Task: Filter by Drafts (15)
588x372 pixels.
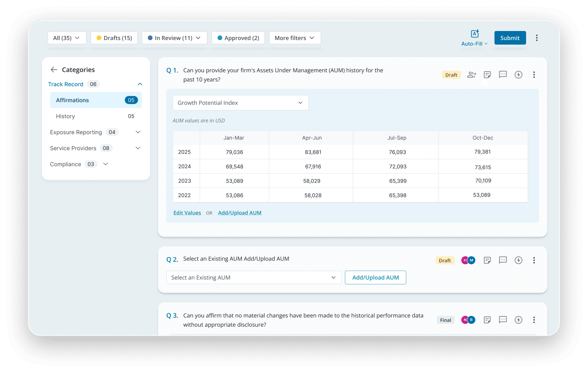Action: 114,38
